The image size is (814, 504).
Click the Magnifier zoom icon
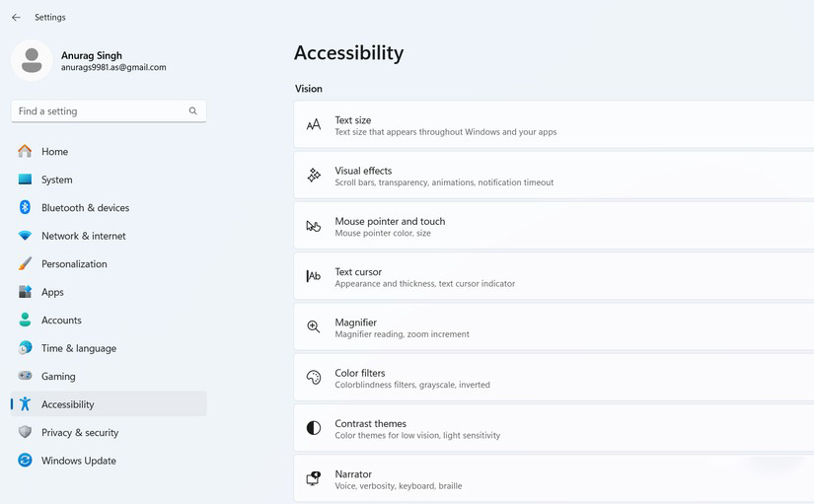click(314, 326)
